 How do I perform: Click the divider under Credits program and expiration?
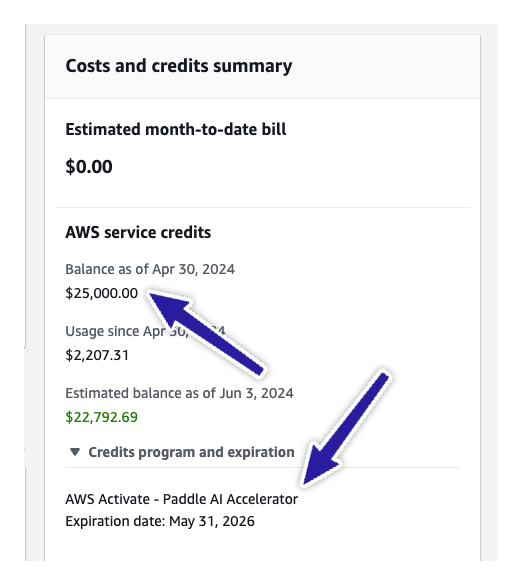(262, 467)
